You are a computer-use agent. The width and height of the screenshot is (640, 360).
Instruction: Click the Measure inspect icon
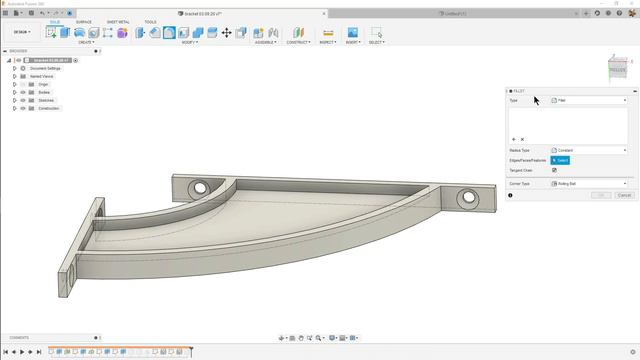point(328,32)
